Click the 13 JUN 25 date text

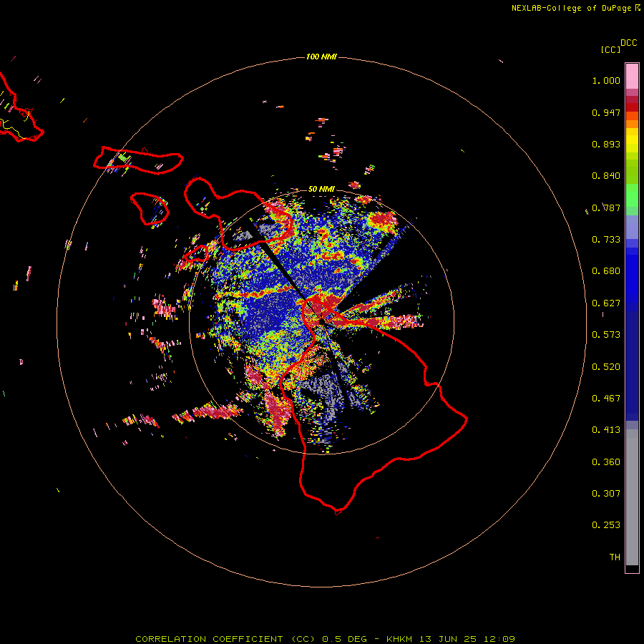pos(448,639)
